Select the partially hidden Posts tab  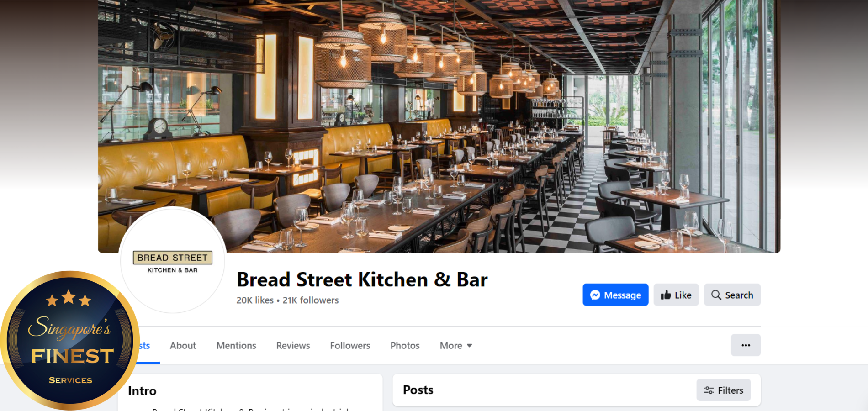[145, 346]
